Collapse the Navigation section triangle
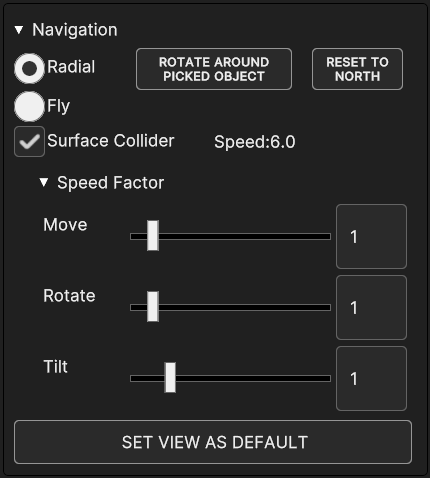The height and width of the screenshot is (478, 430). [19, 30]
